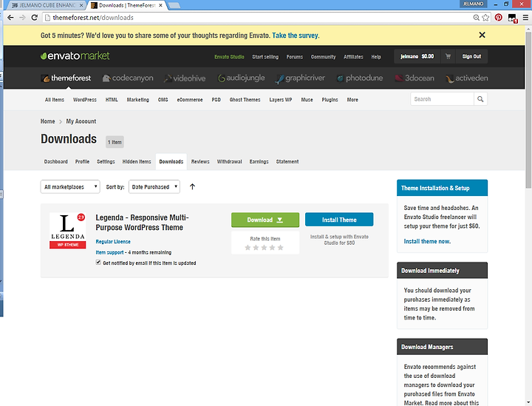This screenshot has height=406, width=532.
Task: Expand the All marketplaces dropdown
Action: click(70, 186)
